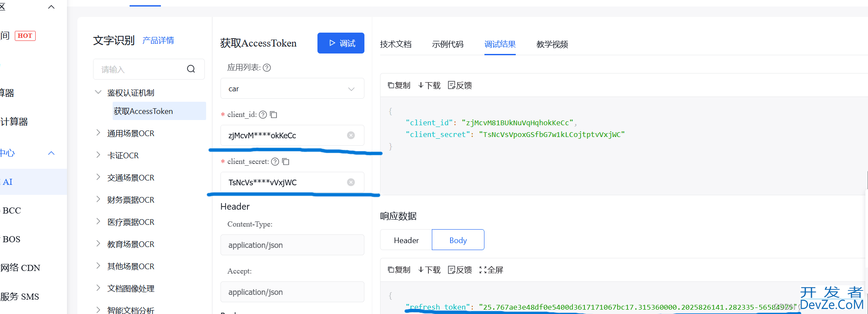Clear the client_secret field
Viewport: 868px width, 314px height.
[351, 182]
